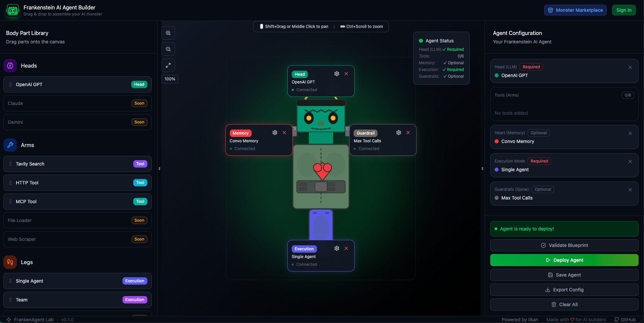Open settings gear on Head node
Viewport: 644px width, 323px height.
click(337, 74)
